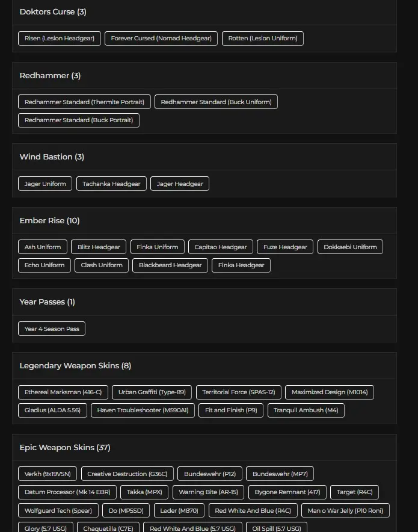Select Creative Destruction (G36C) skin tag

pos(128,474)
